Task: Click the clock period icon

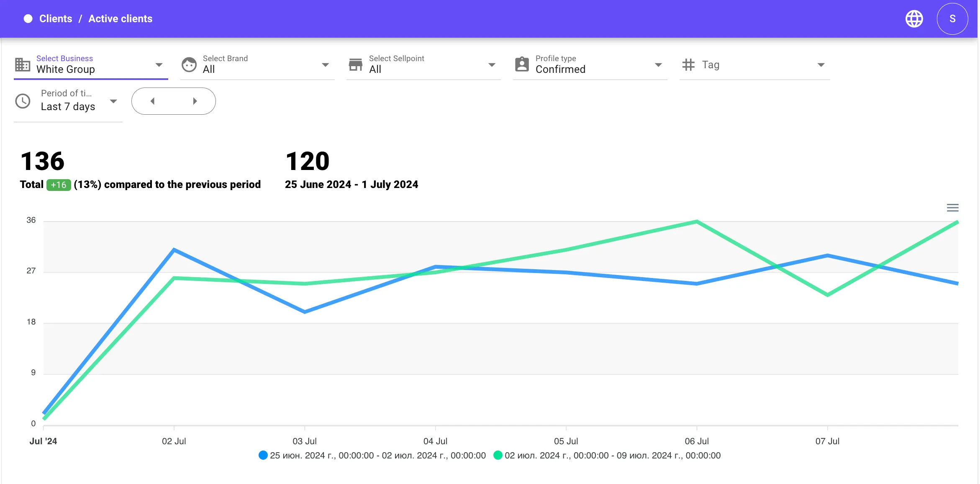Action: click(x=23, y=101)
